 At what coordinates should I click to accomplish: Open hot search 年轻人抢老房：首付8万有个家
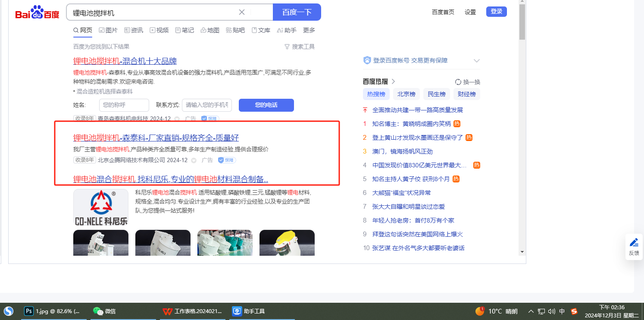coord(413,220)
